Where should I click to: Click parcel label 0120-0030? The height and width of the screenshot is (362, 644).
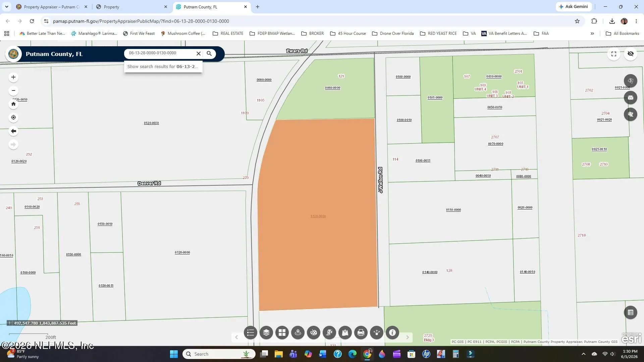(151, 123)
